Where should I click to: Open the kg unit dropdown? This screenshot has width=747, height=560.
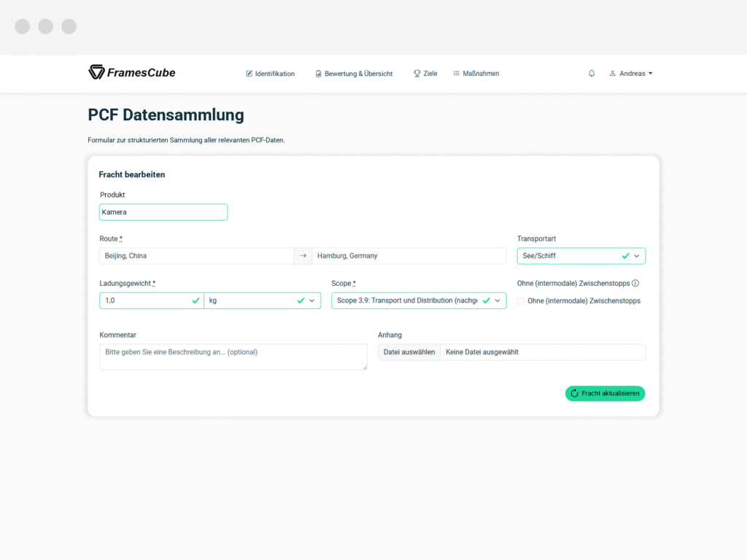[262, 300]
